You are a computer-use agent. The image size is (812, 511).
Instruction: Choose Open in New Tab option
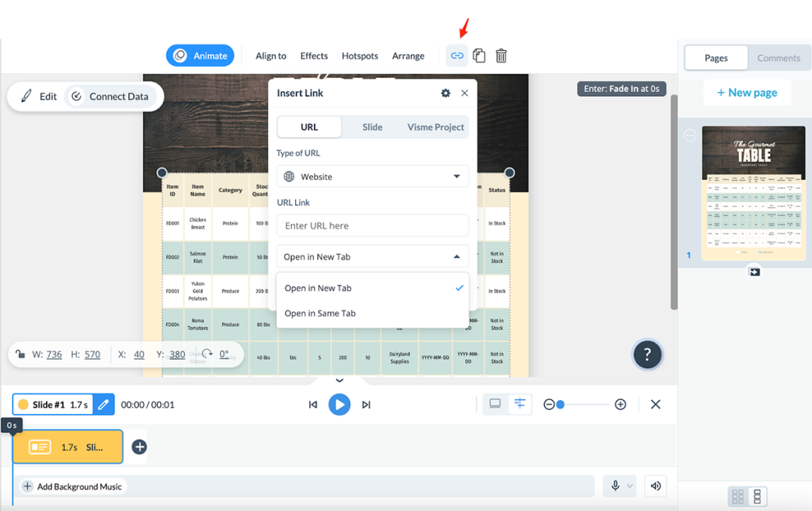pyautogui.click(x=318, y=288)
